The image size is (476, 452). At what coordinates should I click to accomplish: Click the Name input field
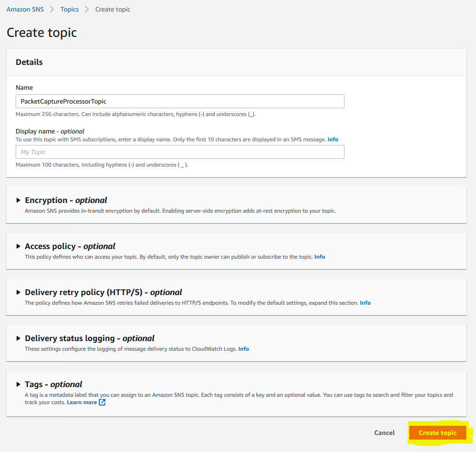(x=180, y=101)
